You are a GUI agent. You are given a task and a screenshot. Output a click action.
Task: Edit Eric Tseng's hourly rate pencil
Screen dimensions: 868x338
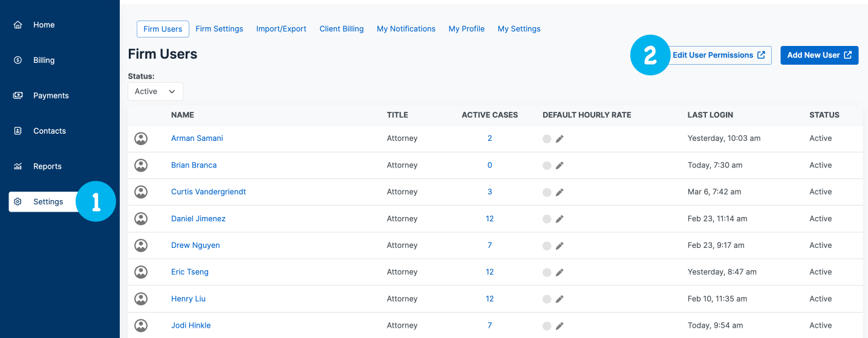point(560,272)
